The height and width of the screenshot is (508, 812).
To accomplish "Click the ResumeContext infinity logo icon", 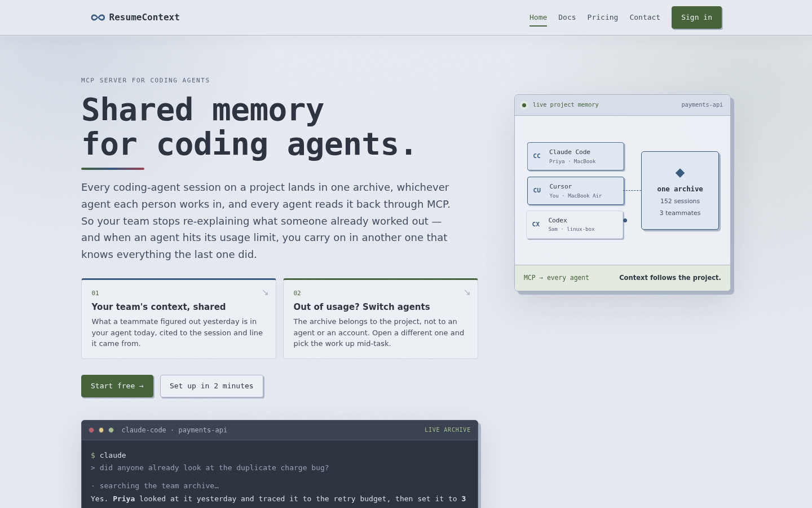I will (98, 17).
